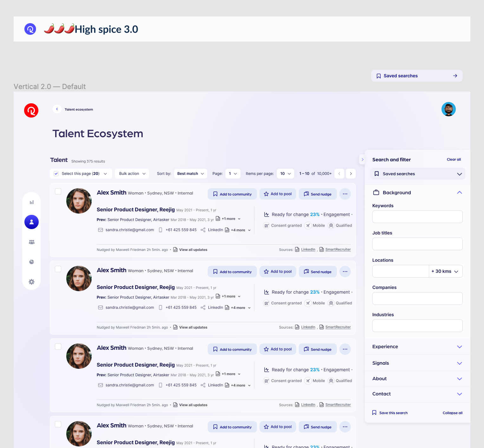Screen dimensions: 484x448
Task: Expand the Signals filter section
Action: tap(459, 363)
